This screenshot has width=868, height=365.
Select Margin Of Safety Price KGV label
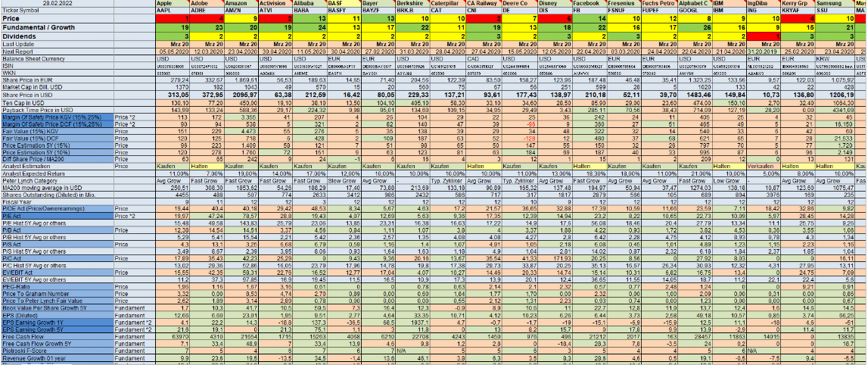click(57, 117)
